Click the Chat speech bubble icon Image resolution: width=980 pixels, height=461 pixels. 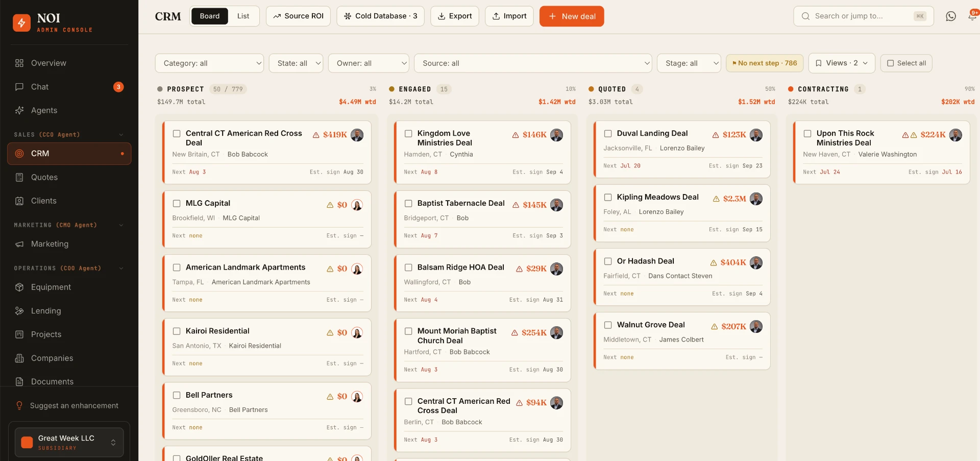click(19, 87)
